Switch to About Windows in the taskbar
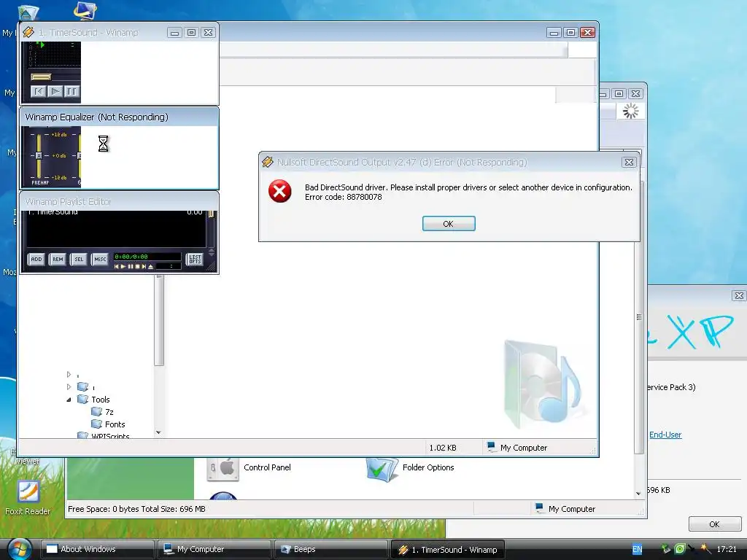Image resolution: width=747 pixels, height=560 pixels. coord(98,549)
